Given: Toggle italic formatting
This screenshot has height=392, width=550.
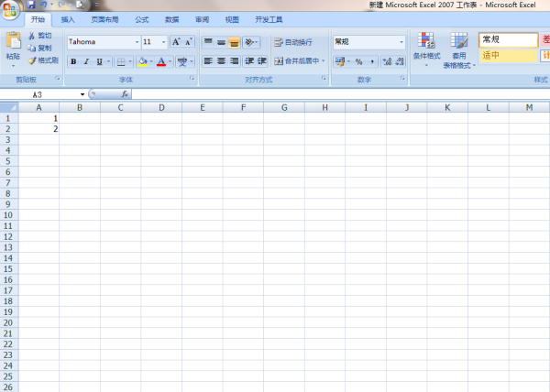Looking at the screenshot, I should click(x=86, y=61).
